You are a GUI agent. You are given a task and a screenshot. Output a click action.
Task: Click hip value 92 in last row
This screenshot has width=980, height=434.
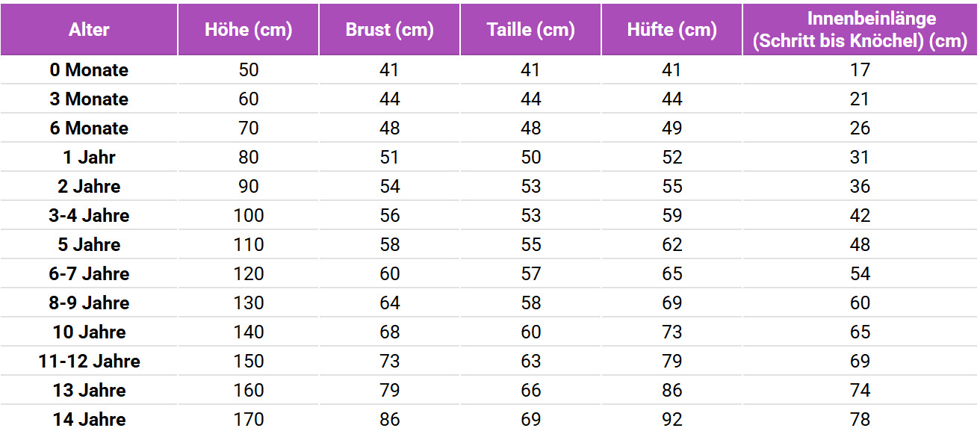[x=672, y=420]
